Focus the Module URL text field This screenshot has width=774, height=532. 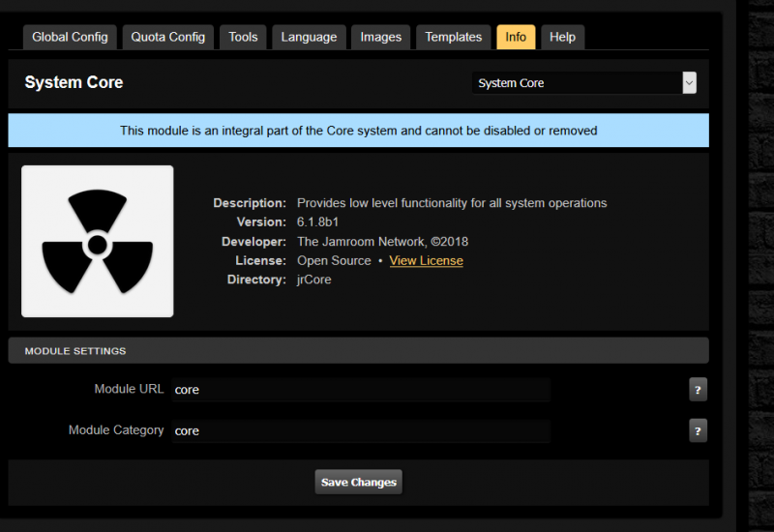tap(360, 390)
